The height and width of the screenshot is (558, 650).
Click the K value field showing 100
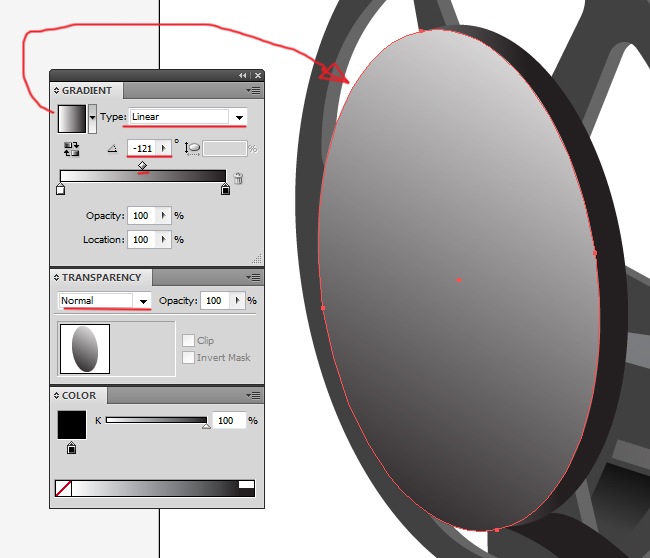(229, 420)
